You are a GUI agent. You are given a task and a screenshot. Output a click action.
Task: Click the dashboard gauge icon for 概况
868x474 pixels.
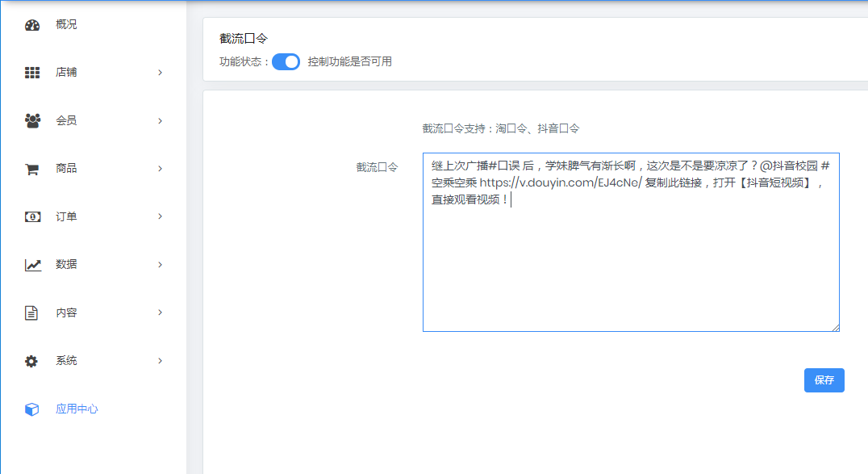click(32, 25)
